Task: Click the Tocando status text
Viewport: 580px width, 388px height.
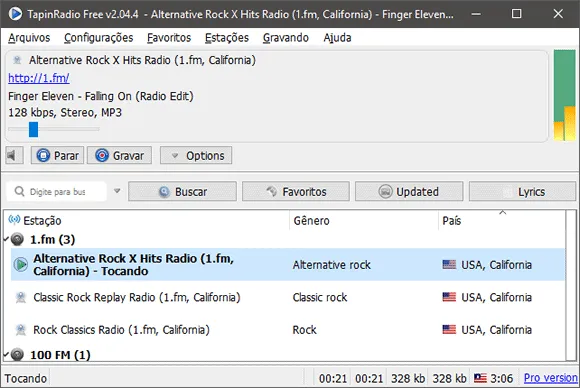Action: pos(26,378)
